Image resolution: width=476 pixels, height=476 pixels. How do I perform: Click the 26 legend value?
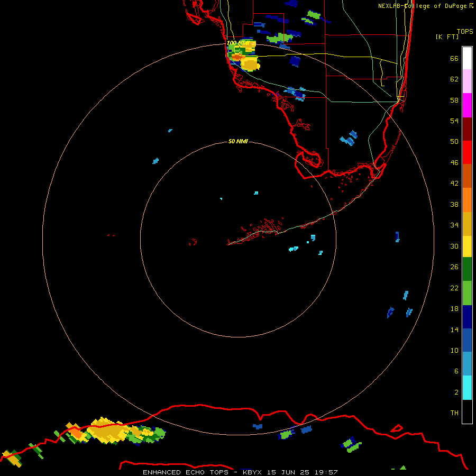(x=454, y=267)
